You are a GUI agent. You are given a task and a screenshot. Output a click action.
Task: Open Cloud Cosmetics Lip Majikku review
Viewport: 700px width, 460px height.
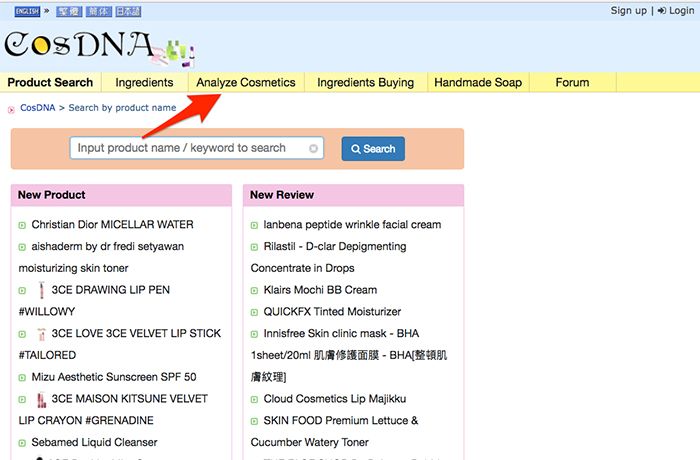tap(335, 398)
